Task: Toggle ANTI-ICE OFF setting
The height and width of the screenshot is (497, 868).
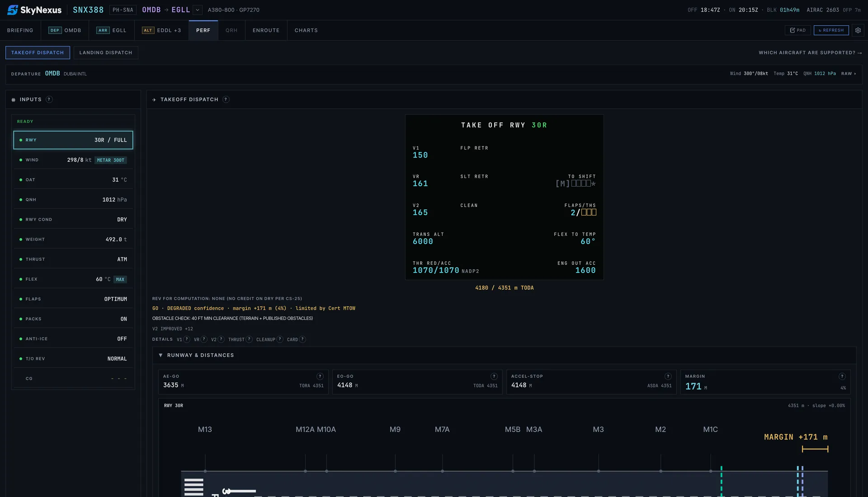Action: (73, 339)
